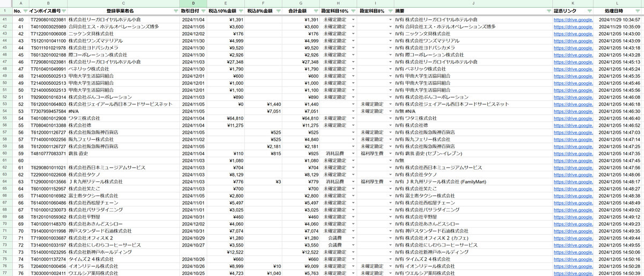Screen dimensions: 644x276
Task: Select column A header
Action: 20,3
